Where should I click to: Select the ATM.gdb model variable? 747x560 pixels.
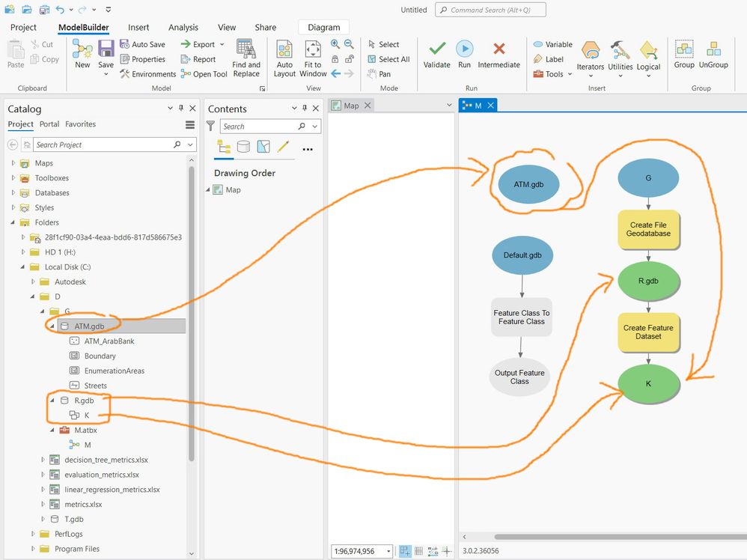pyautogui.click(x=528, y=184)
